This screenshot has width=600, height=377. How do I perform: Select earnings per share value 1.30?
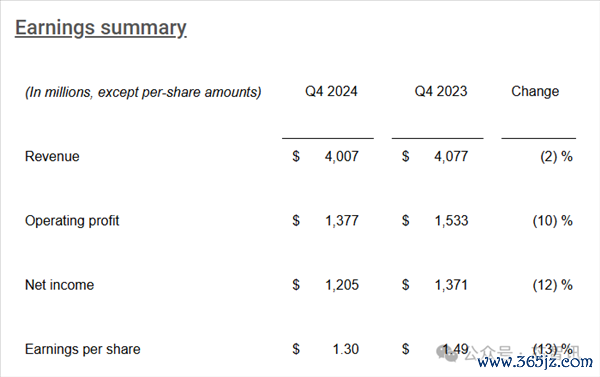[346, 349]
